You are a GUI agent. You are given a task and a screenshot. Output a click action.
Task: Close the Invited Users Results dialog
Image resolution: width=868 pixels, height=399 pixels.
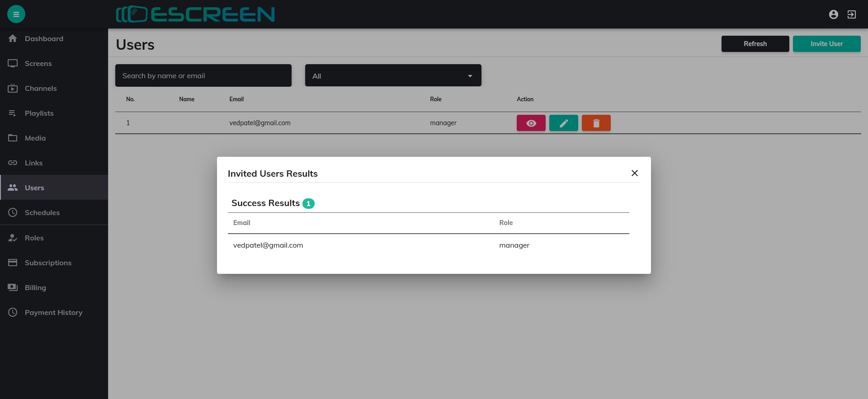(x=634, y=173)
